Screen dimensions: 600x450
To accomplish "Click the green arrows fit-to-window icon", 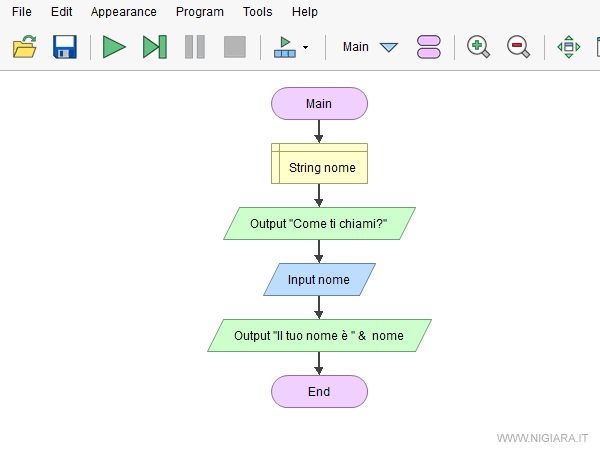I will (568, 46).
